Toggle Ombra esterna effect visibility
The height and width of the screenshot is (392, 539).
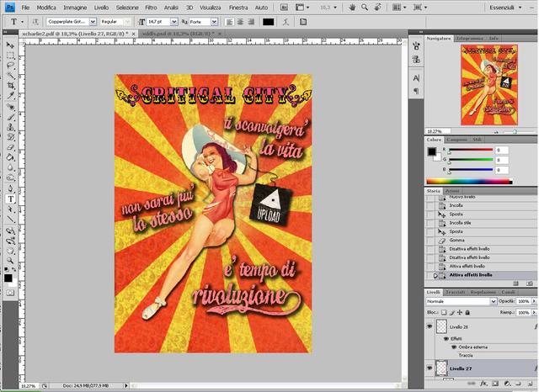coord(454,347)
